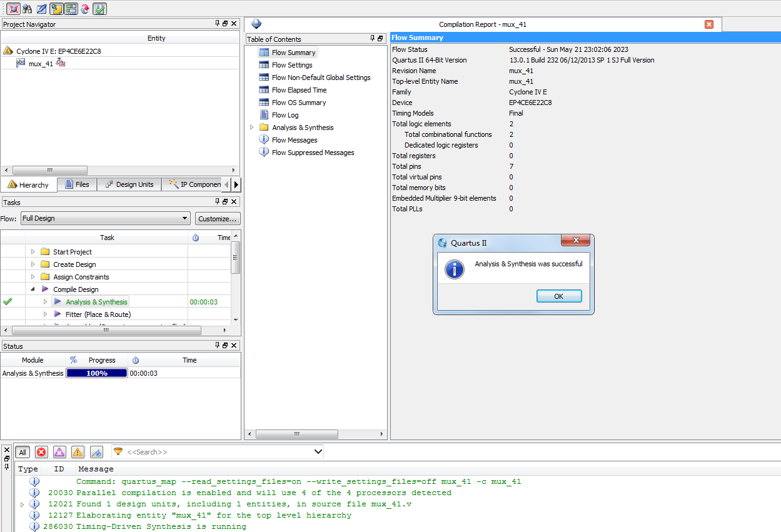Click the info icon in Quartus II dialog
Image resolution: width=781 pixels, height=532 pixels.
(454, 269)
